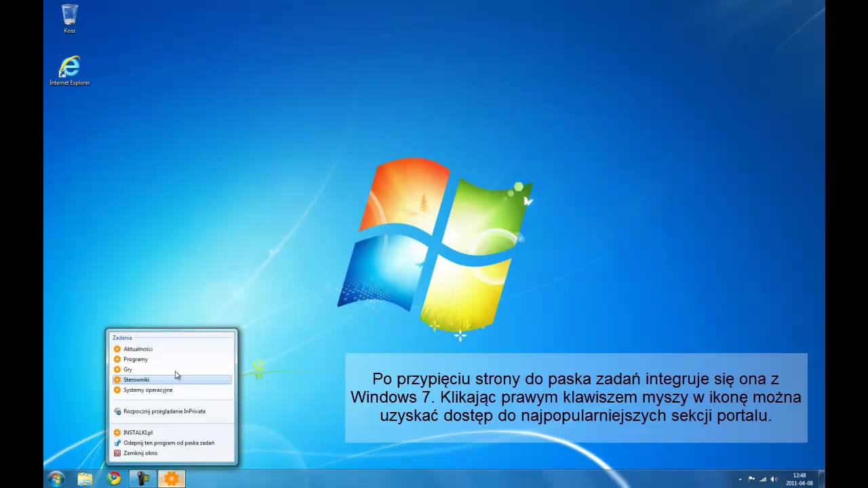The height and width of the screenshot is (488, 868).
Task: Choose Zamknij okno to close window
Action: click(x=172, y=453)
